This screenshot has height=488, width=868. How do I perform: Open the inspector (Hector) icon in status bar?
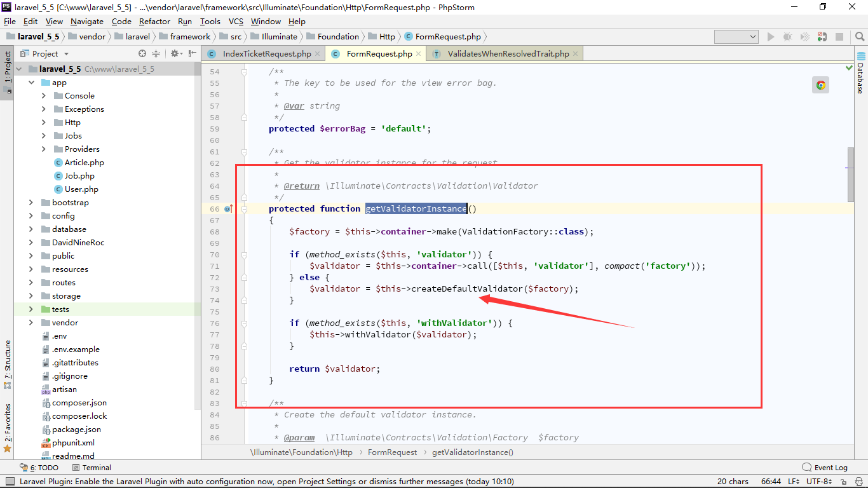click(x=860, y=482)
